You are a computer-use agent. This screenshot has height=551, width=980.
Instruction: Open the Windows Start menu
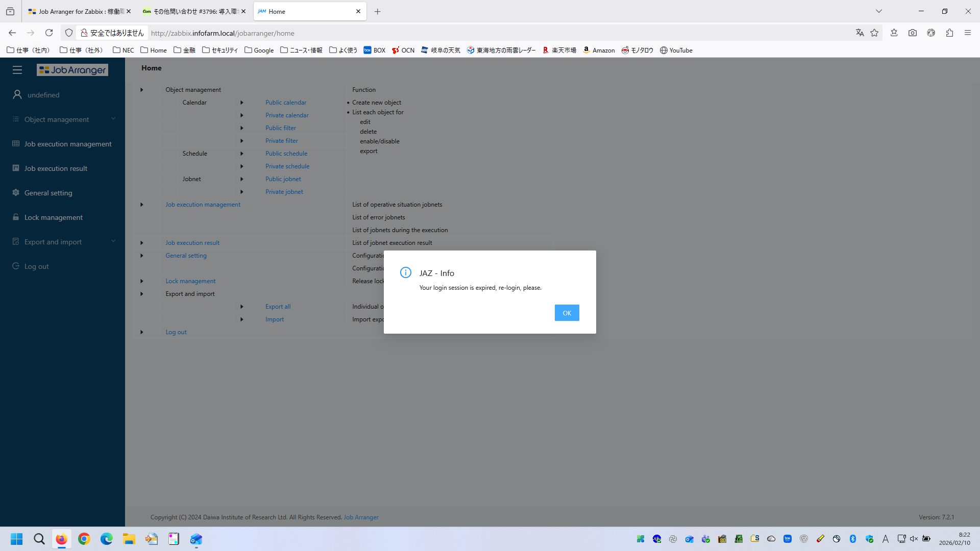click(x=17, y=539)
